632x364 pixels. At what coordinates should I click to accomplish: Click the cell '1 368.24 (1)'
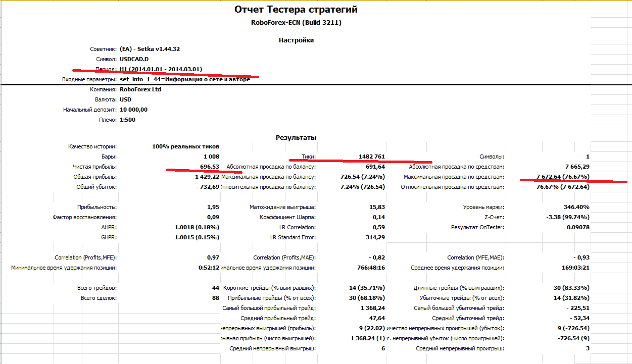[368, 338]
